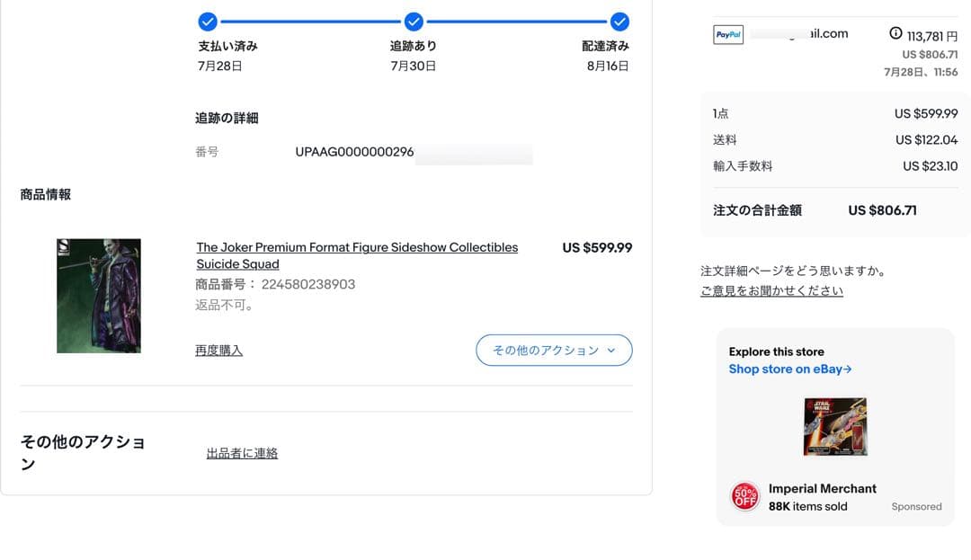The image size is (971, 560).
Task: Click the 支払い済み checkmark circle
Action: (208, 21)
